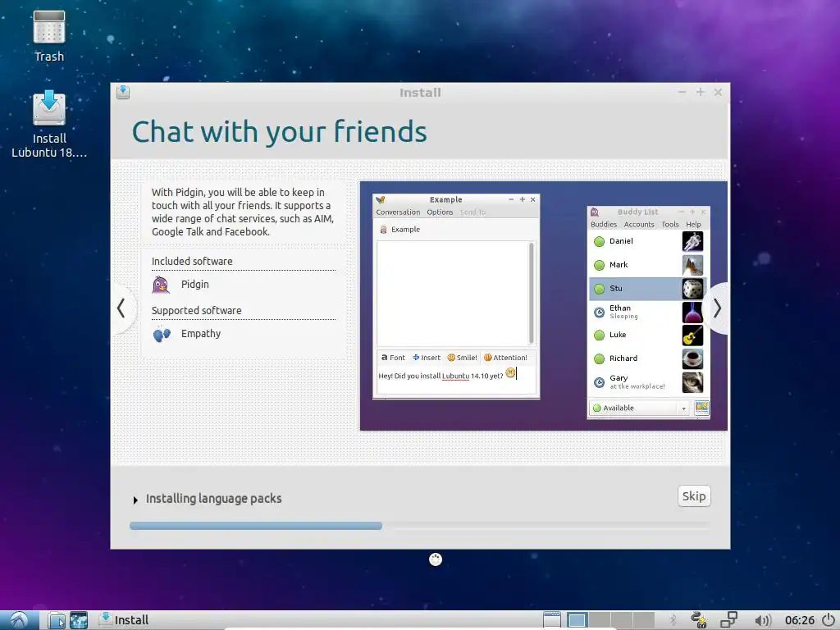Click Daniel's astronaut avatar thumbnail
Screen dimensions: 840x630
pos(692,242)
